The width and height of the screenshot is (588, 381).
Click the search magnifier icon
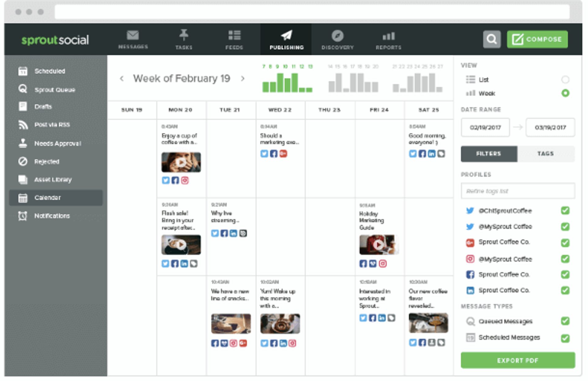click(x=492, y=39)
